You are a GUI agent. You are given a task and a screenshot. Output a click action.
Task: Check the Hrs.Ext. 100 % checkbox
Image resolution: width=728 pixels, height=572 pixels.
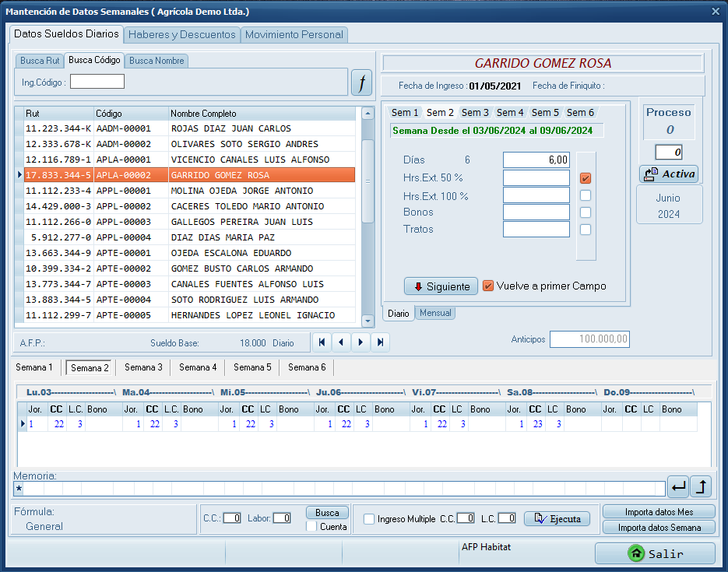coord(586,195)
